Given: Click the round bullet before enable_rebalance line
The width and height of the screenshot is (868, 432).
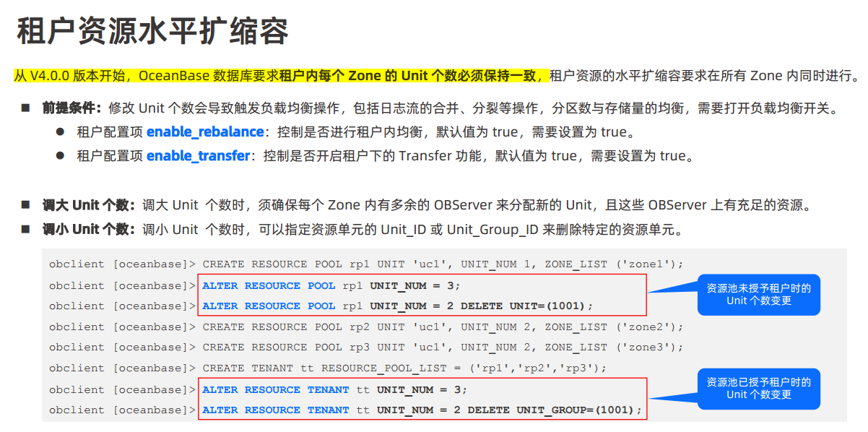Looking at the screenshot, I should coord(61,133).
